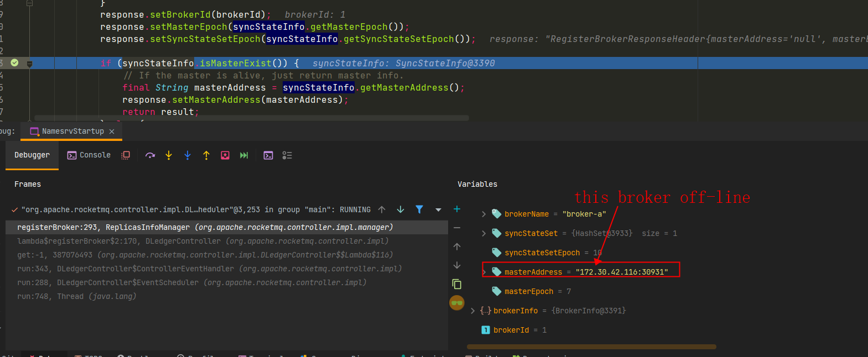Switch to the Debugger tab
Viewport: 868px width, 357px height.
32,155
